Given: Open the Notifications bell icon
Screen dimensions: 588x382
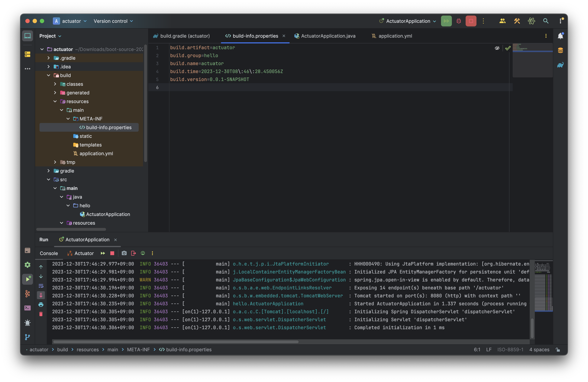Looking at the screenshot, I should [560, 36].
